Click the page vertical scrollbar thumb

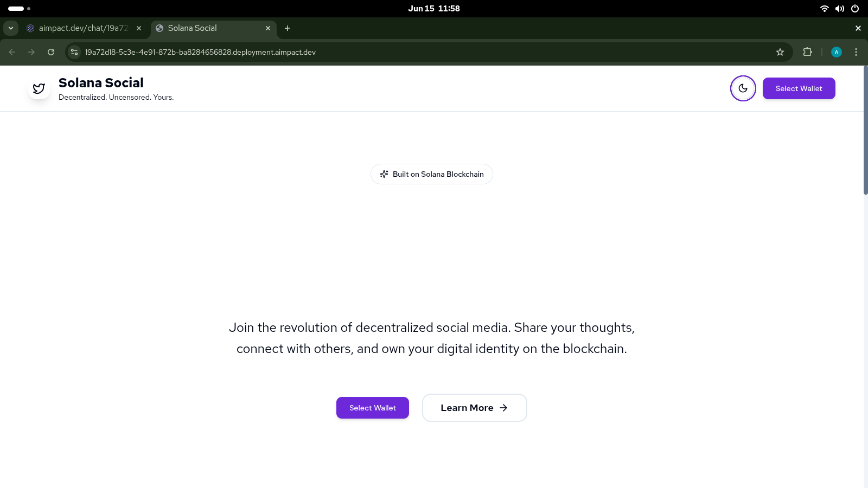[866, 130]
